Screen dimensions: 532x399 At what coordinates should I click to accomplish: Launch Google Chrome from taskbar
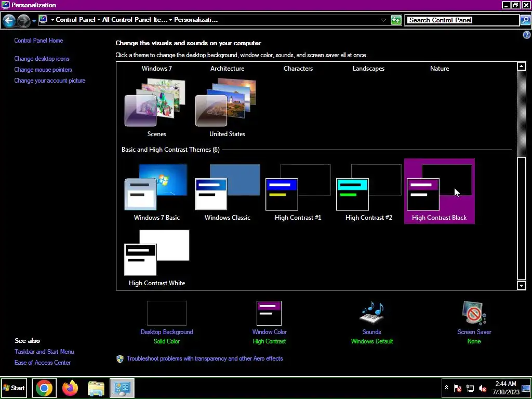[44, 388]
